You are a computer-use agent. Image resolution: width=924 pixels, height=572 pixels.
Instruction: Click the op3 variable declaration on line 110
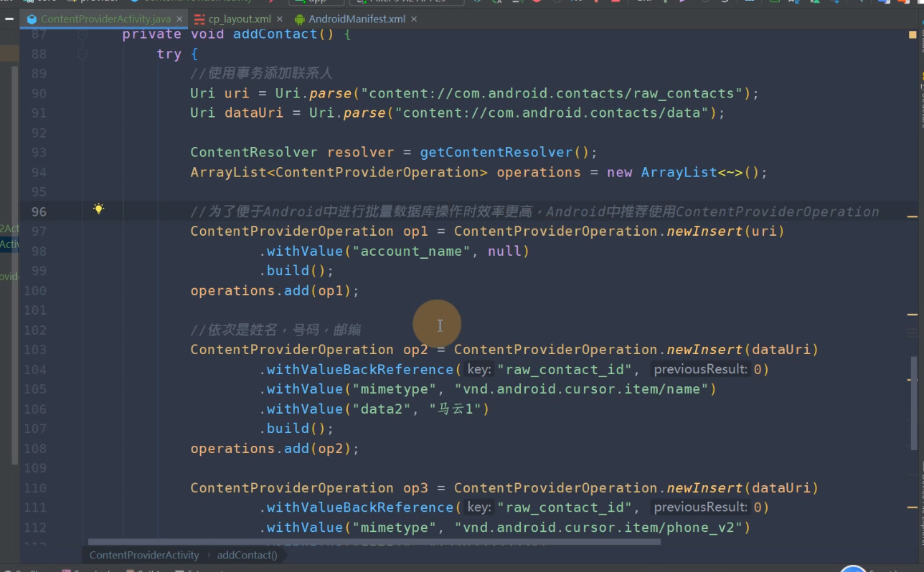coord(415,488)
